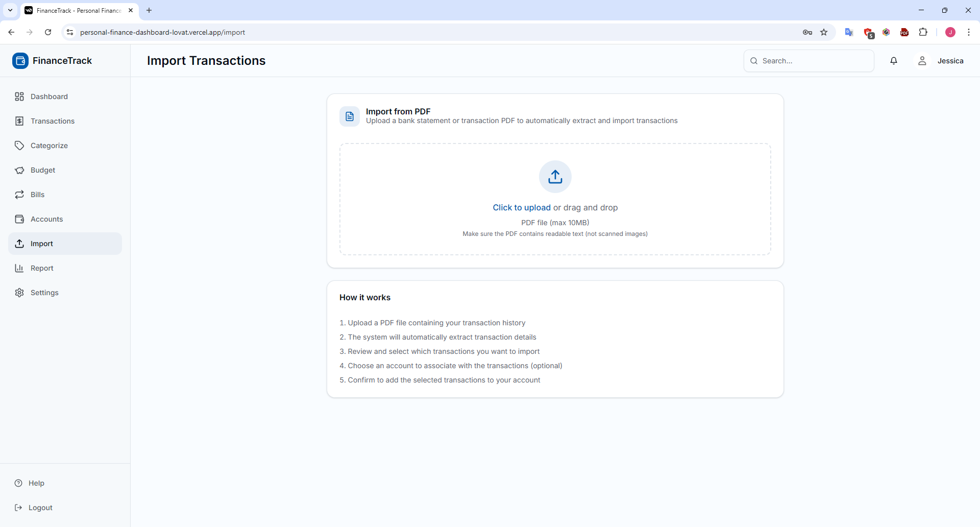Image resolution: width=980 pixels, height=527 pixels.
Task: Click the FinanceTrack logo icon
Action: 20,61
